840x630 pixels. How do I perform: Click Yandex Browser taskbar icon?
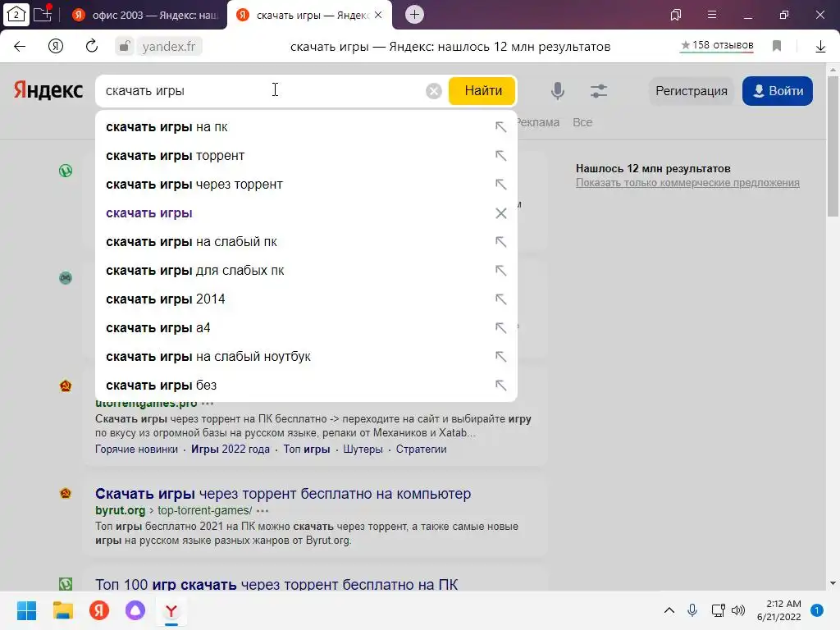tap(171, 610)
